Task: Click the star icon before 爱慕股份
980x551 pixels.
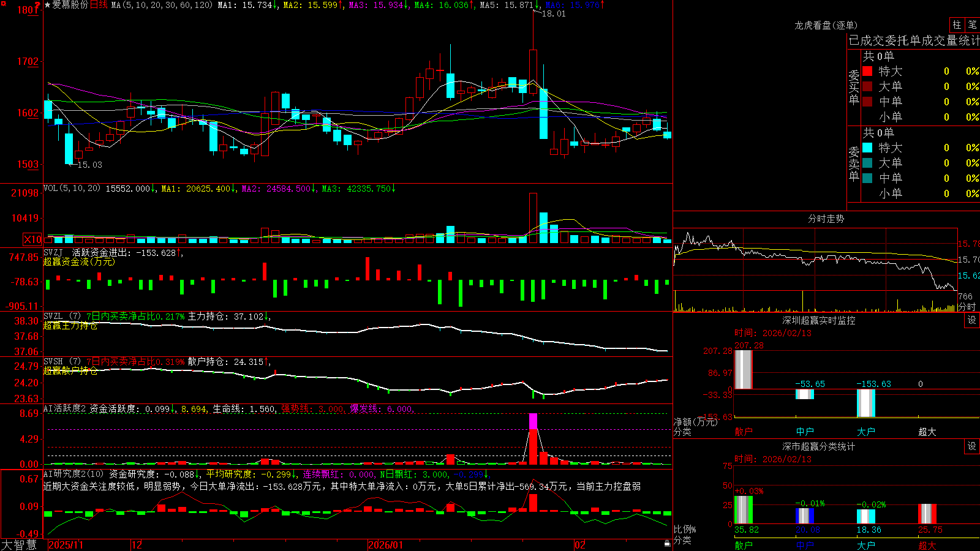Action: (x=48, y=5)
